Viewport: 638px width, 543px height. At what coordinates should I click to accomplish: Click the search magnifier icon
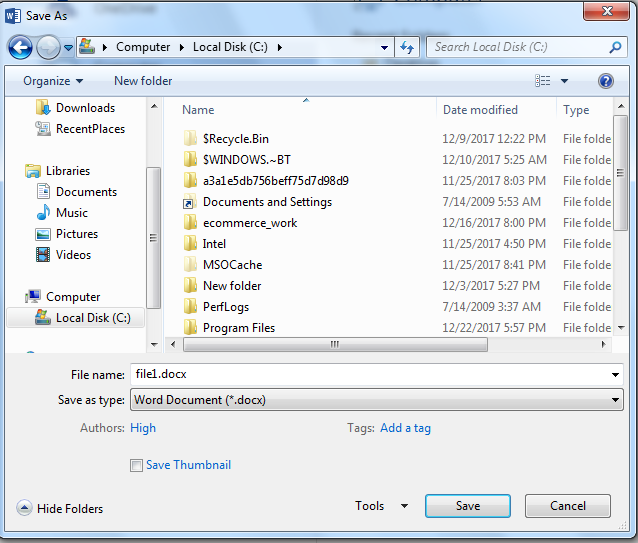pyautogui.click(x=615, y=47)
